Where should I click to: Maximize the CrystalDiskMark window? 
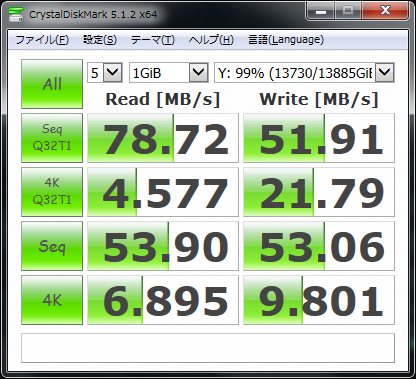[348, 12]
